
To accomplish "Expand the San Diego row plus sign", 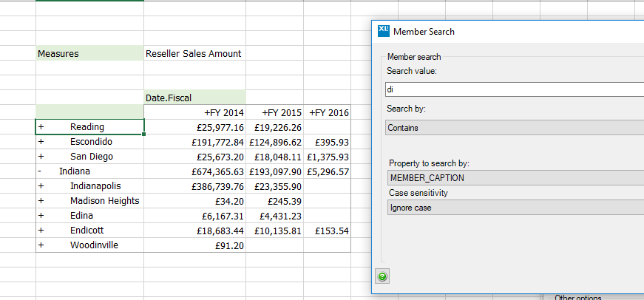I will (x=41, y=157).
